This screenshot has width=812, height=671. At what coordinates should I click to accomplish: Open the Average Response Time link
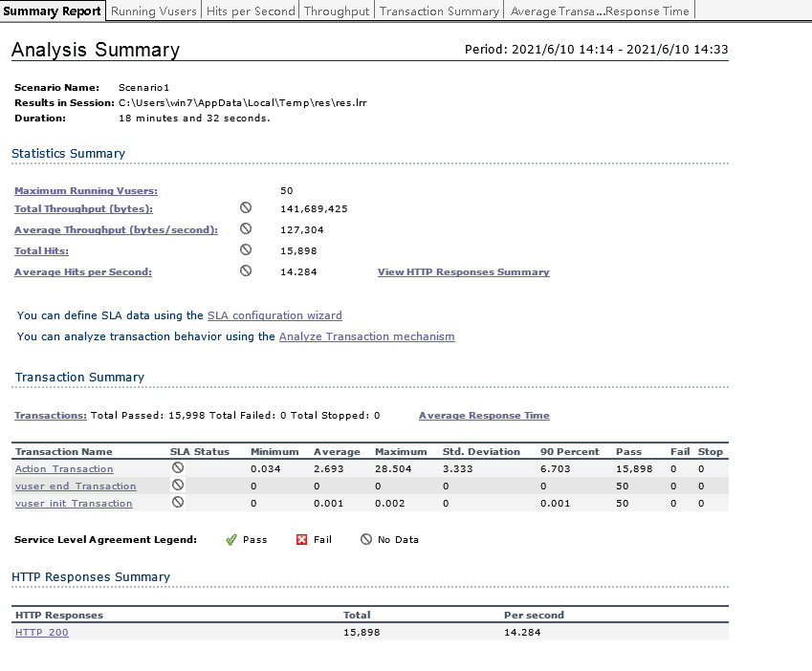click(x=484, y=416)
